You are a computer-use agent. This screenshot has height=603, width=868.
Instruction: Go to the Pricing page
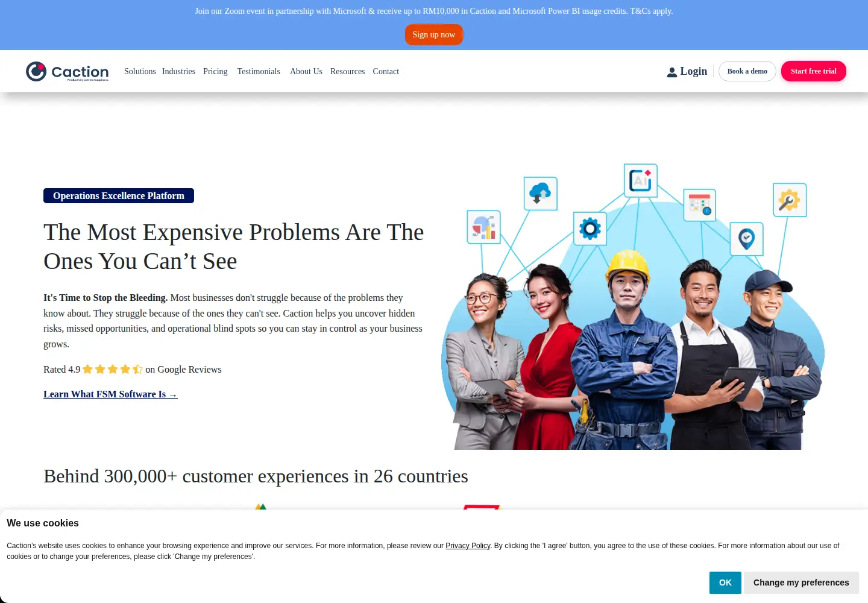215,71
